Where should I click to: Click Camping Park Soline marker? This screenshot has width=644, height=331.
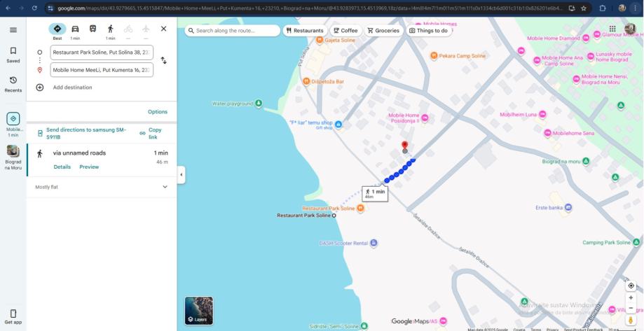click(x=636, y=242)
